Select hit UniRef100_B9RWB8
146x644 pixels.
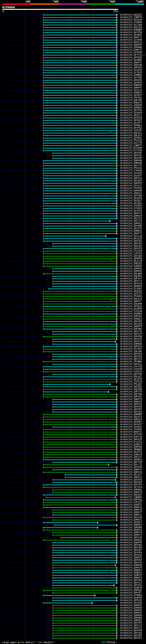[x=131, y=30]
